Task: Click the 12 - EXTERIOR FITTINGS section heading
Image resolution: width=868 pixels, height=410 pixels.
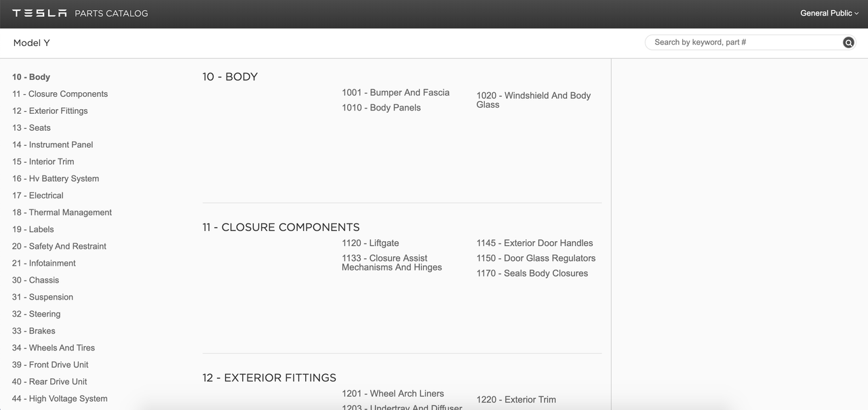Action: coord(269,378)
